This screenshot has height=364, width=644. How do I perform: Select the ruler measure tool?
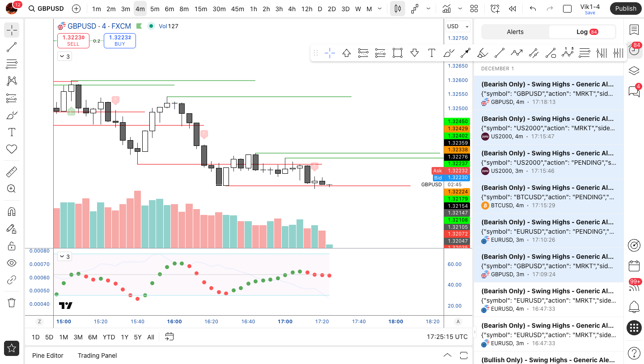click(12, 172)
